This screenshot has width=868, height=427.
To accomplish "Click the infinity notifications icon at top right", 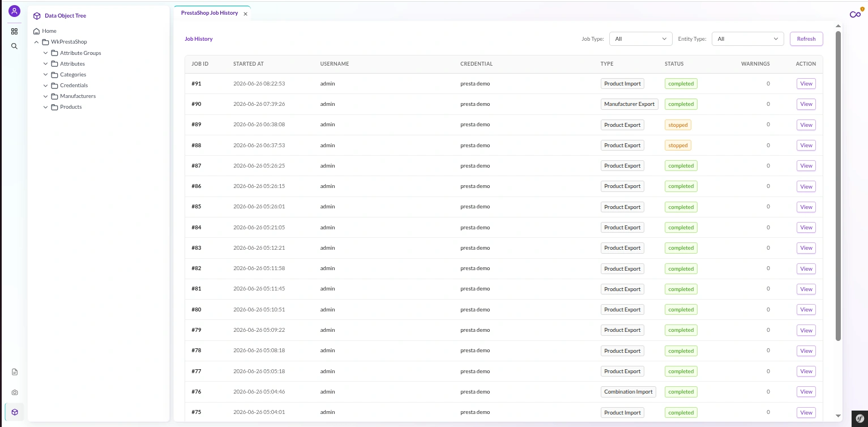I will [855, 14].
